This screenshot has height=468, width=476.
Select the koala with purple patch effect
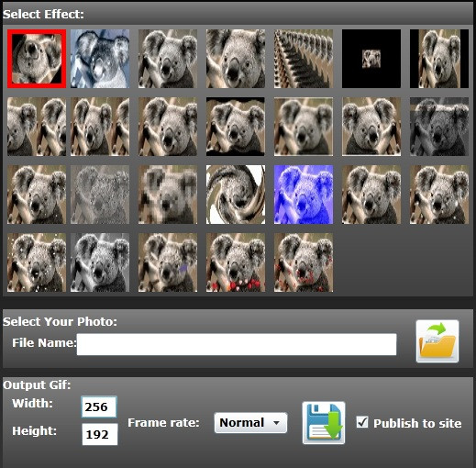168,262
